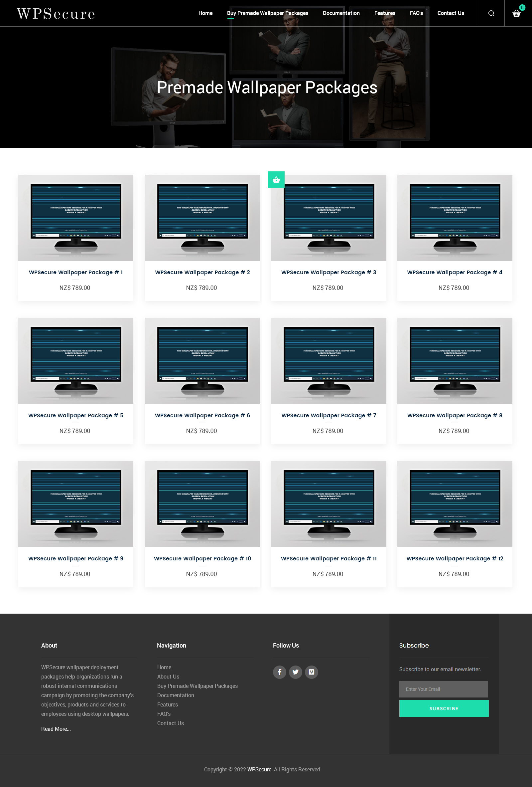Open Read More... link in About
This screenshot has height=787, width=532.
[x=56, y=729]
